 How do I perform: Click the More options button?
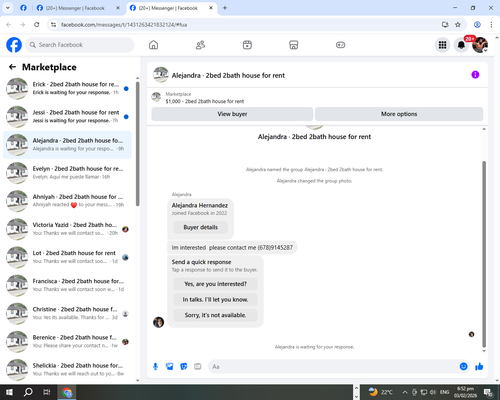pos(399,114)
